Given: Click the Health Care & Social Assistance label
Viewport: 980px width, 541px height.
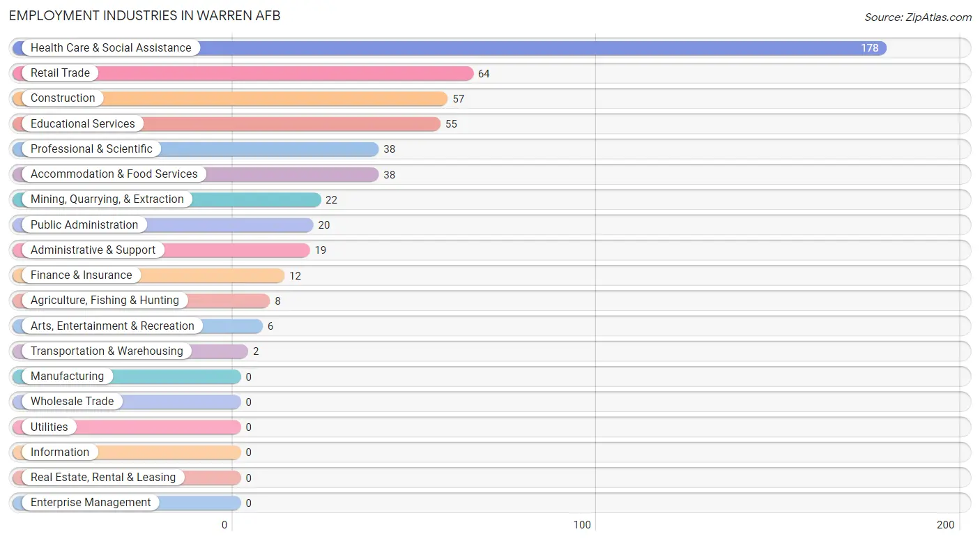Looking at the screenshot, I should tap(111, 47).
